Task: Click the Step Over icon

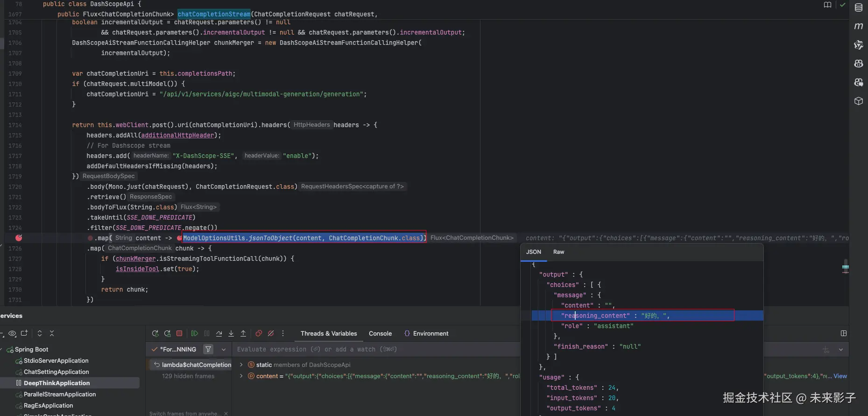Action: [219, 333]
